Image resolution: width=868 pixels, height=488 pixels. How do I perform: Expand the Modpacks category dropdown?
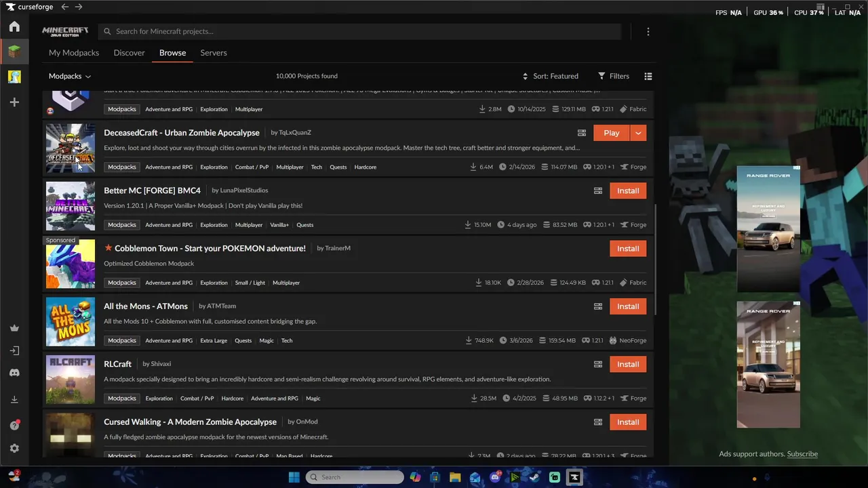(70, 77)
